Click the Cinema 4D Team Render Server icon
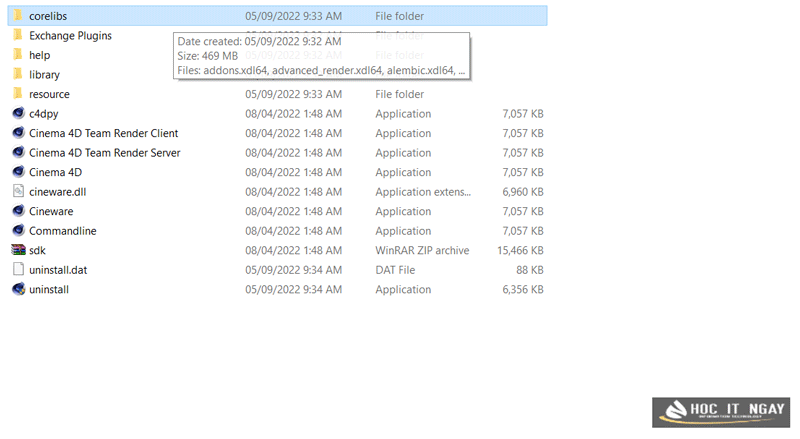The image size is (800, 439). tap(18, 152)
